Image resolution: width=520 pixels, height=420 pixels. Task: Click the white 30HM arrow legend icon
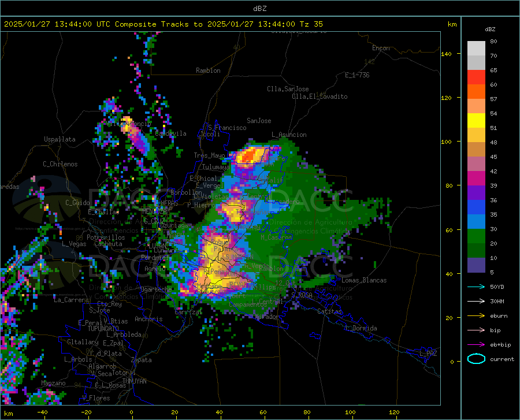click(x=476, y=302)
